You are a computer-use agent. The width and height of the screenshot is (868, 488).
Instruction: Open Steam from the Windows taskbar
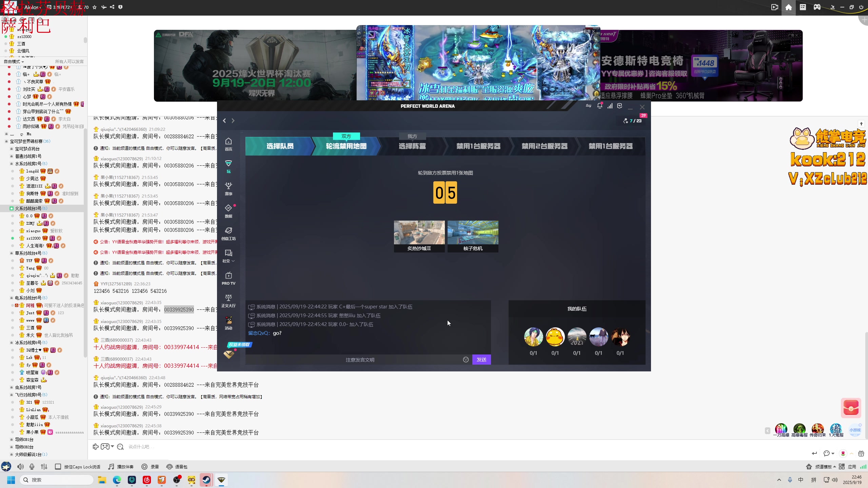tap(206, 480)
